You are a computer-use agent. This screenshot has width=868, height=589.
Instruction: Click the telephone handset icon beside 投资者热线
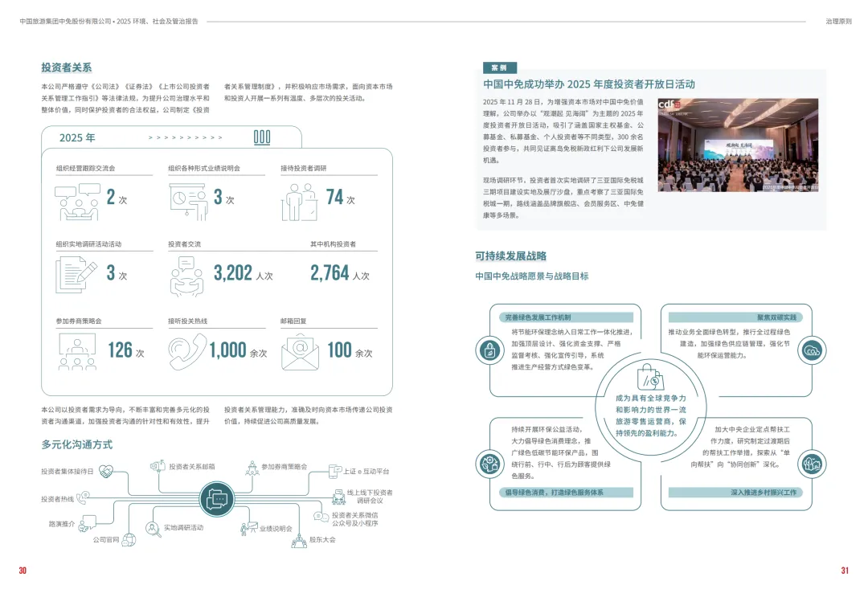pyautogui.click(x=83, y=498)
